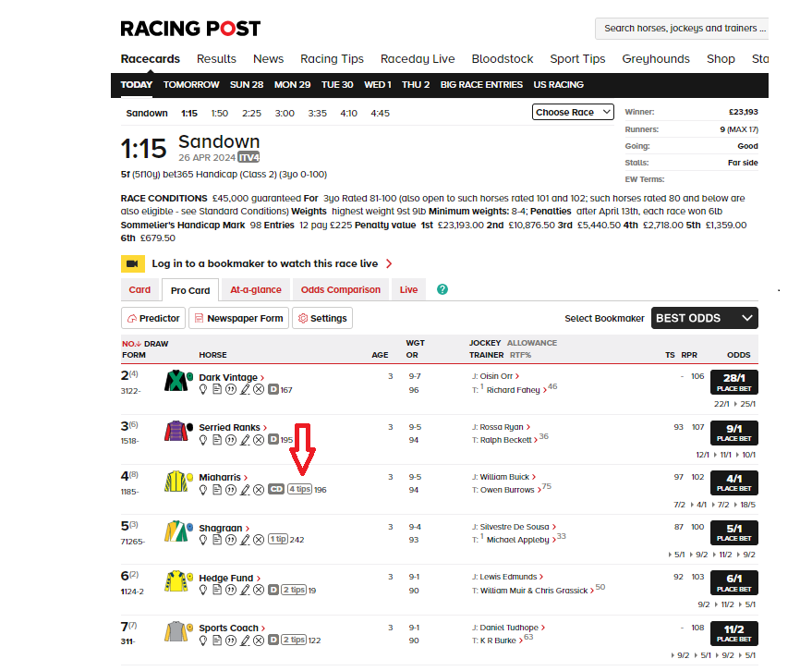Click the lightbulb icon under Miaharris
This screenshot has width=812, height=671.
pyautogui.click(x=203, y=489)
